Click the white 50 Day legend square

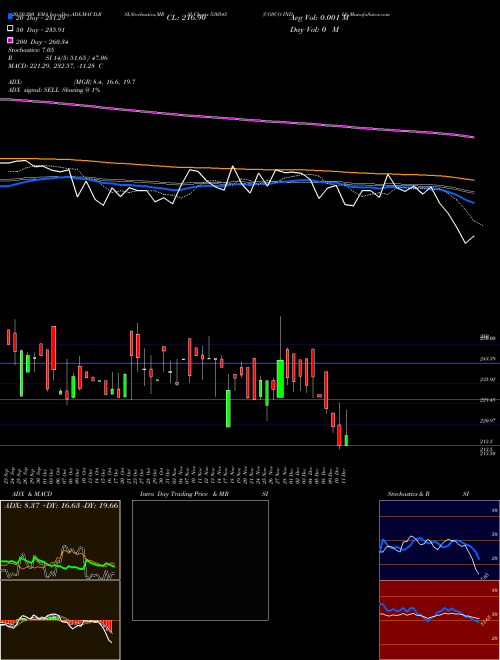(x=11, y=29)
